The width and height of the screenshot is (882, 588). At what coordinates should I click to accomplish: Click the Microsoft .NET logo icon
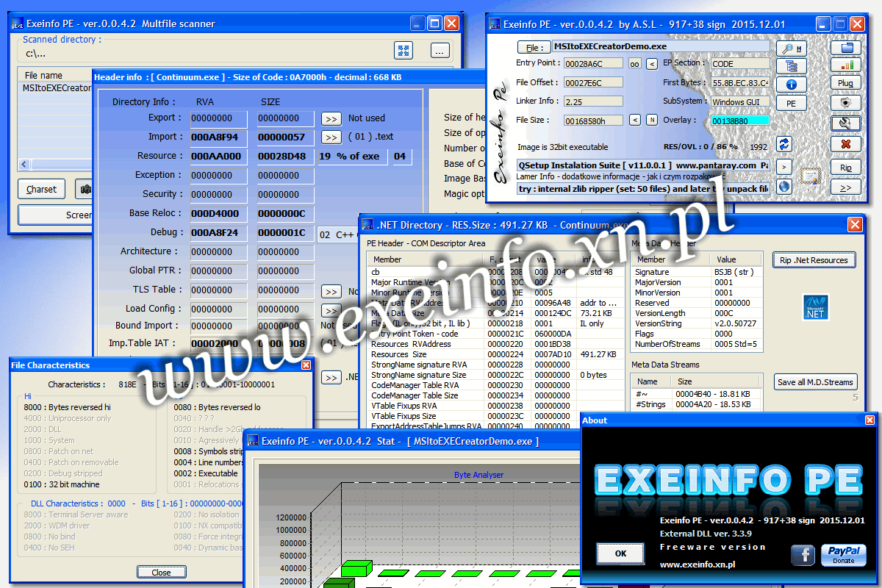pyautogui.click(x=816, y=307)
